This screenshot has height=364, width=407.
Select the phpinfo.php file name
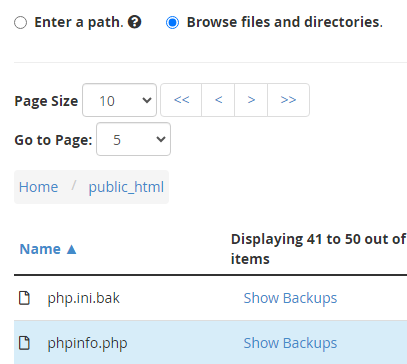(87, 343)
